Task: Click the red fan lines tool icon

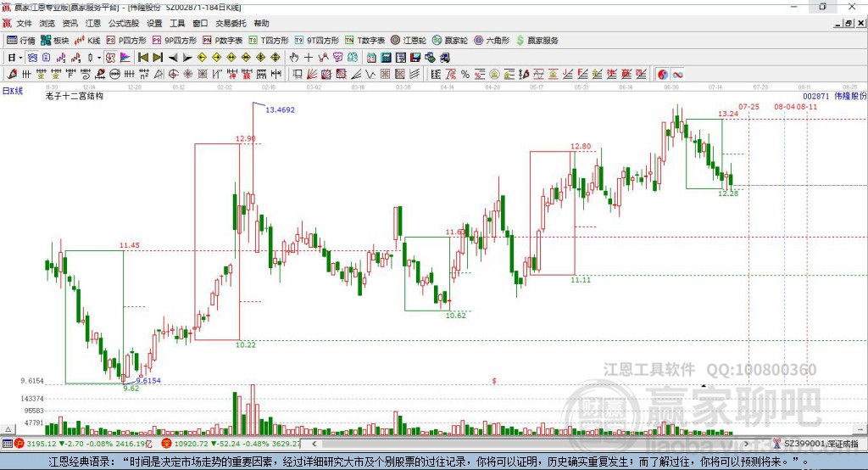Action: 312,74
